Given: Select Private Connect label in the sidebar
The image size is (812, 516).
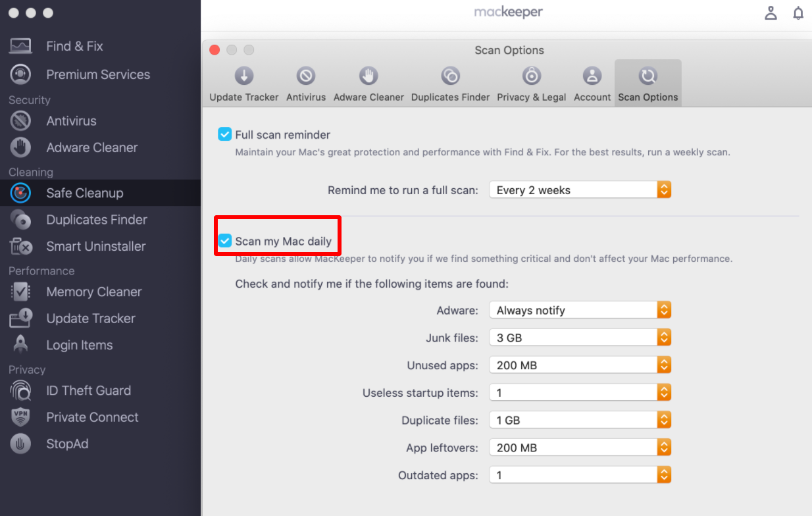Looking at the screenshot, I should tap(92, 417).
